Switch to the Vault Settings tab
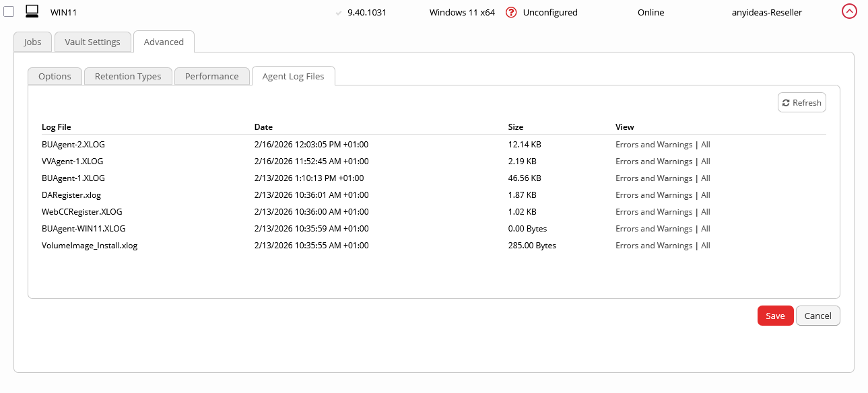This screenshot has width=868, height=393. click(x=92, y=42)
